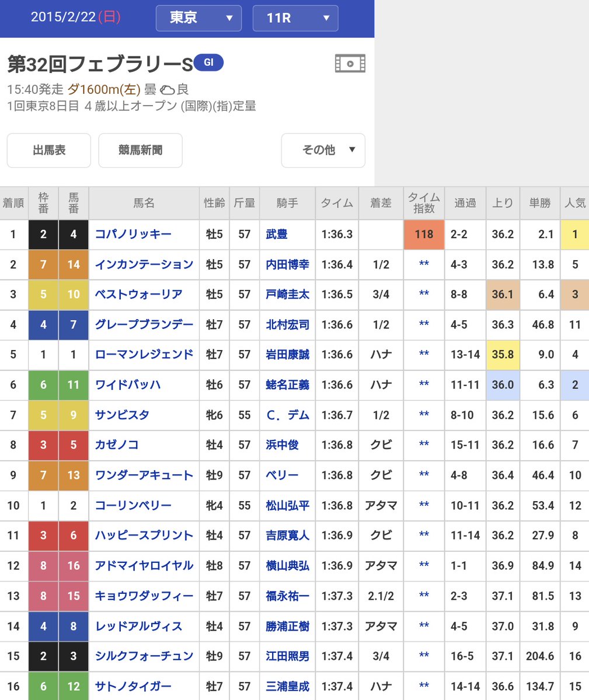
Task: Sort by タイム column header
Action: click(337, 203)
